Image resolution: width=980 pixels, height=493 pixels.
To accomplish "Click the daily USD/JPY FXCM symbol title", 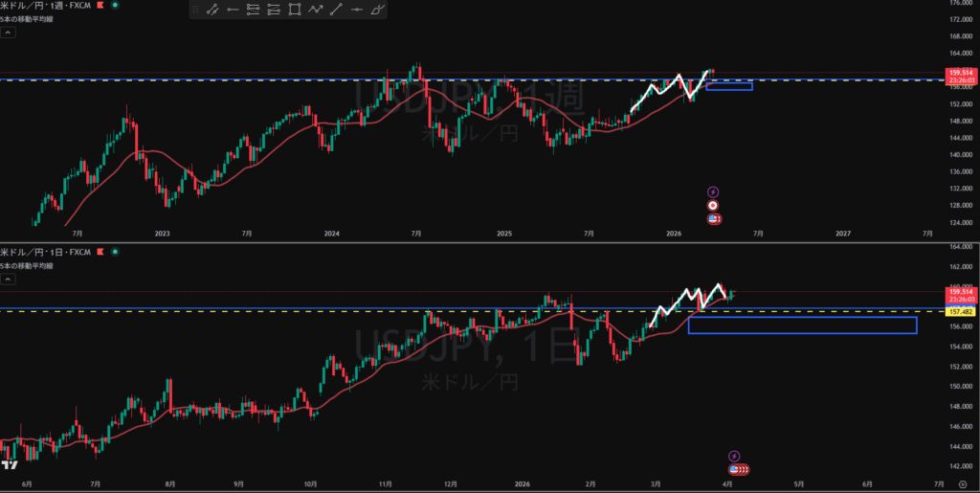I will pyautogui.click(x=46, y=251).
